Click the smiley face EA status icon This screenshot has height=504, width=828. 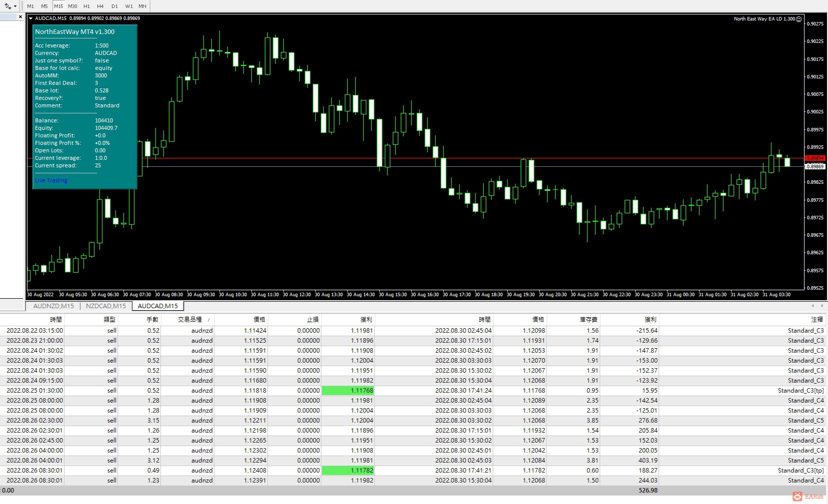799,19
